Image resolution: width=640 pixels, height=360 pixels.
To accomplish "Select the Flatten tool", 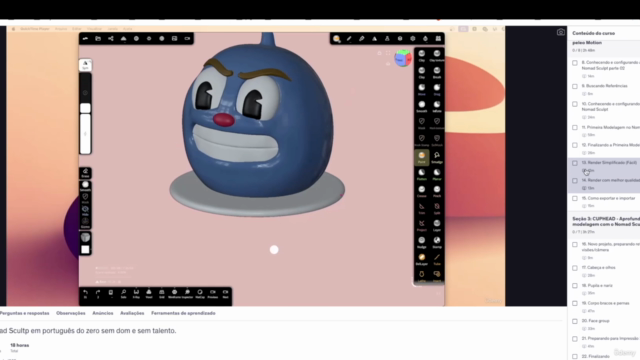I will [x=422, y=175].
